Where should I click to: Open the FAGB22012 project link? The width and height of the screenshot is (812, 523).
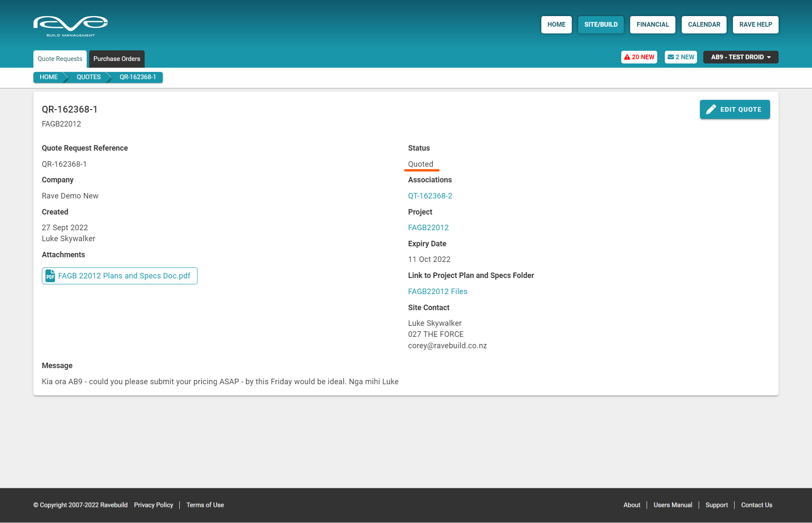point(428,228)
